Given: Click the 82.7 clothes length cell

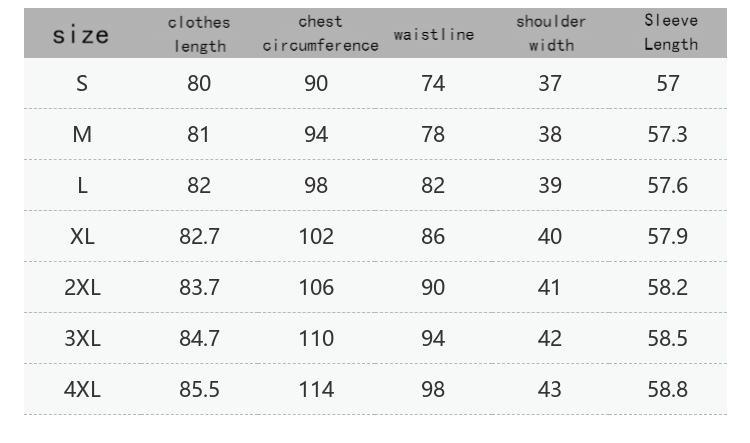Looking at the screenshot, I should point(199,236).
